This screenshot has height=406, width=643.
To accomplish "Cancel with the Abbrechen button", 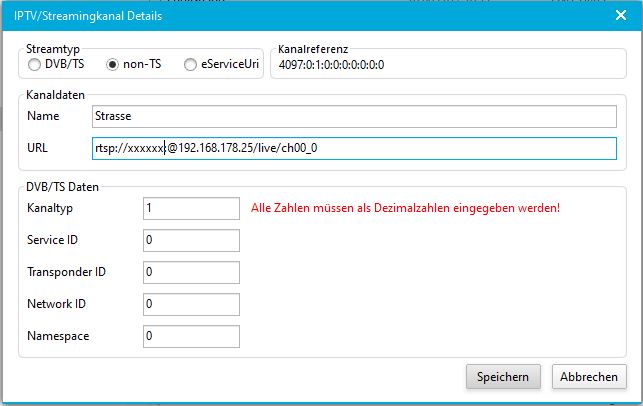I will tap(589, 377).
